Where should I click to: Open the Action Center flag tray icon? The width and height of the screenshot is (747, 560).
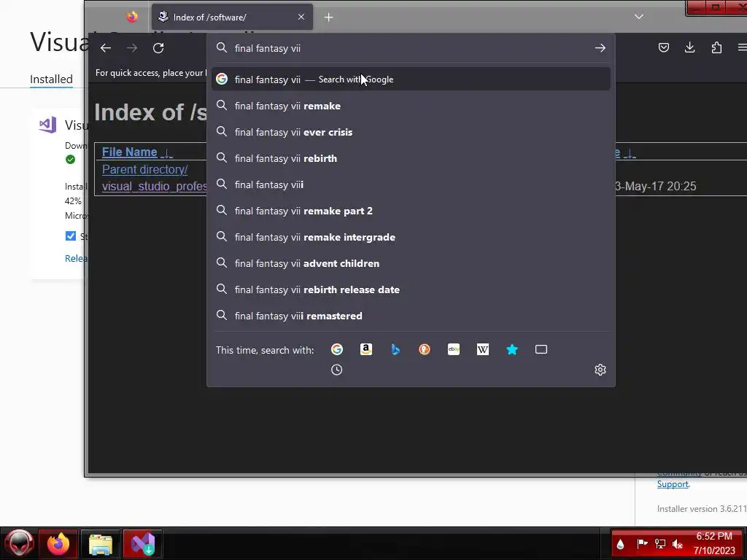pyautogui.click(x=642, y=543)
